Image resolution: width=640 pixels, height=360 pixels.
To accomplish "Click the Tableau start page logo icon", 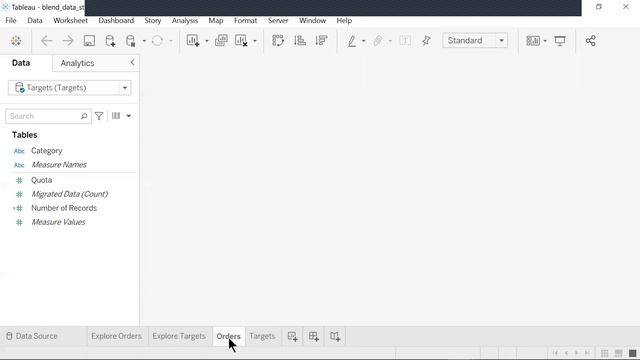I will pyautogui.click(x=16, y=40).
